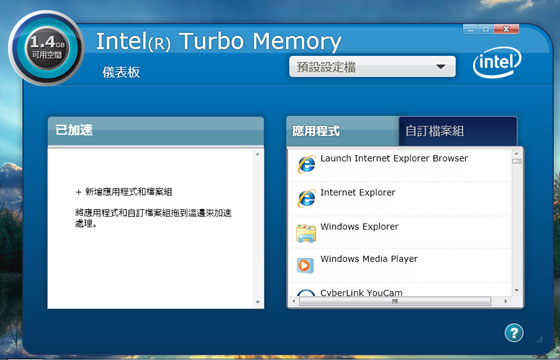Click the CyberLink YouCam icon
The height and width of the screenshot is (360, 560).
tap(306, 293)
